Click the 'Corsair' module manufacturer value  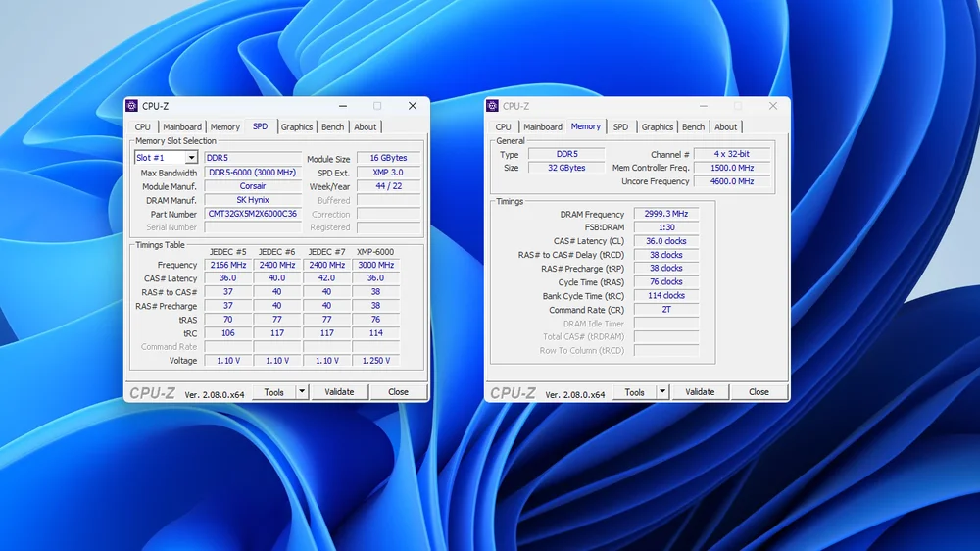coord(253,185)
